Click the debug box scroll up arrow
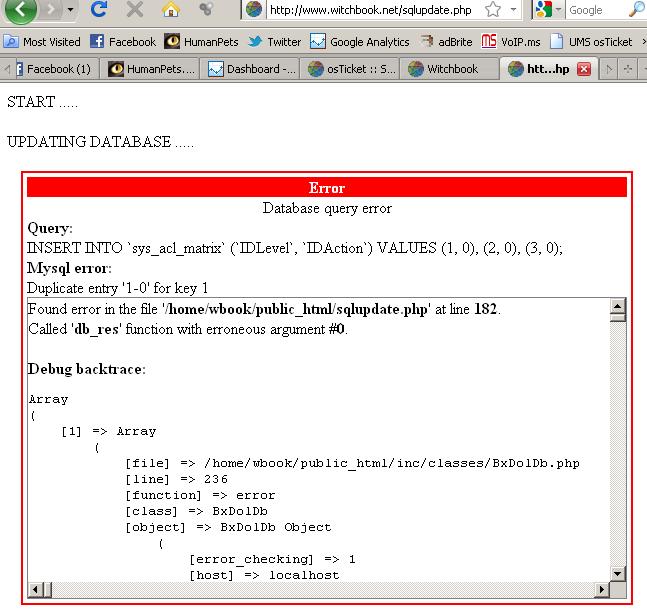 pos(618,306)
